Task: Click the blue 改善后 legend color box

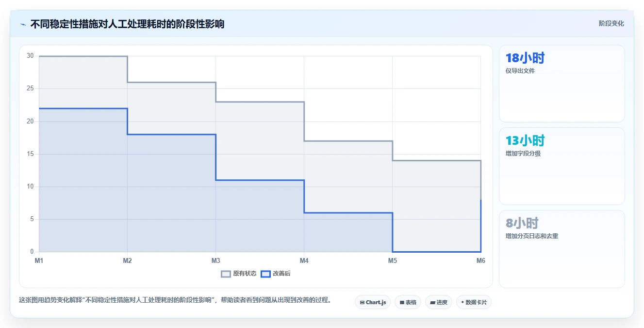Action: [x=265, y=274]
